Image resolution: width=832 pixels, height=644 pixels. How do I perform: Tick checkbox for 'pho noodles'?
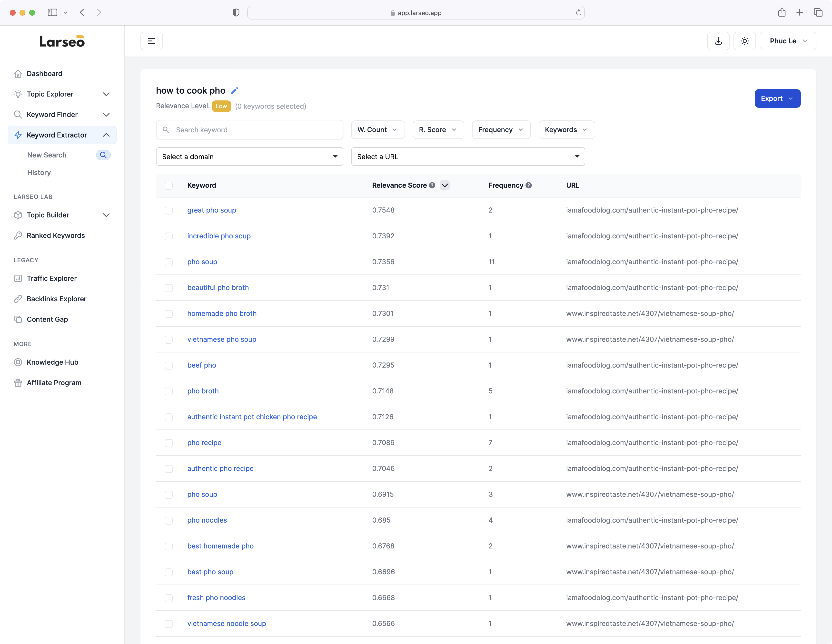coord(169,521)
